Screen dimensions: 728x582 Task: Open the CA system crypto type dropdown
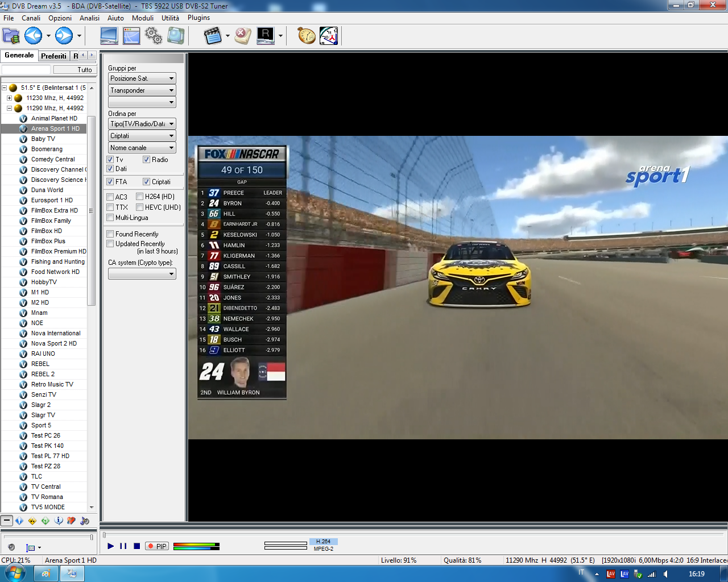coord(142,274)
